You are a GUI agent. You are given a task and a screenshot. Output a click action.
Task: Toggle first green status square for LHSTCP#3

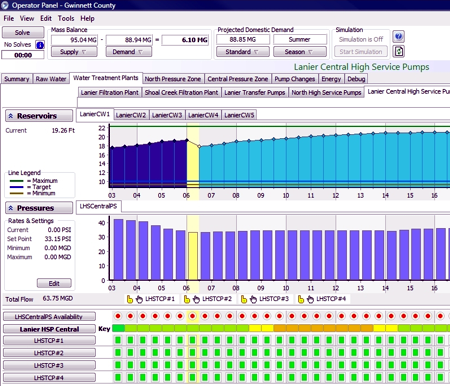(x=118, y=365)
